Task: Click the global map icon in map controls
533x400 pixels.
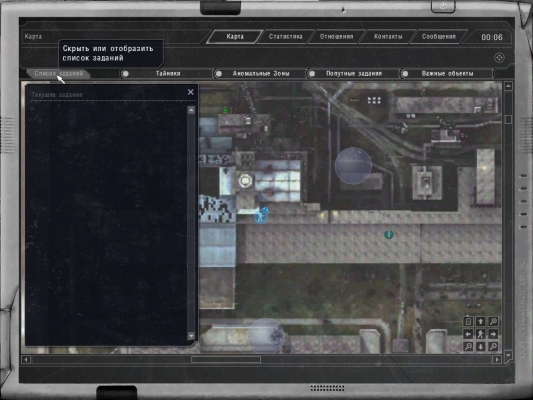Action: pyautogui.click(x=468, y=321)
